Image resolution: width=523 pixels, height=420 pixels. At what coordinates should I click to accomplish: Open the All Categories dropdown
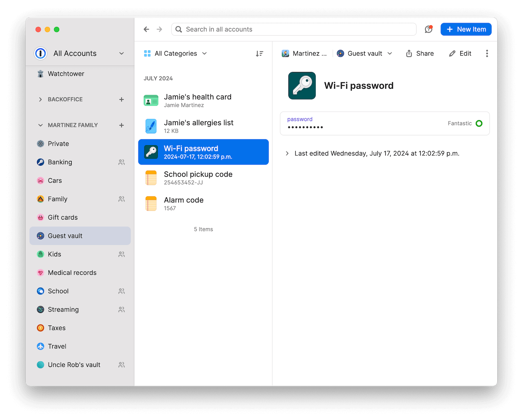pos(175,53)
